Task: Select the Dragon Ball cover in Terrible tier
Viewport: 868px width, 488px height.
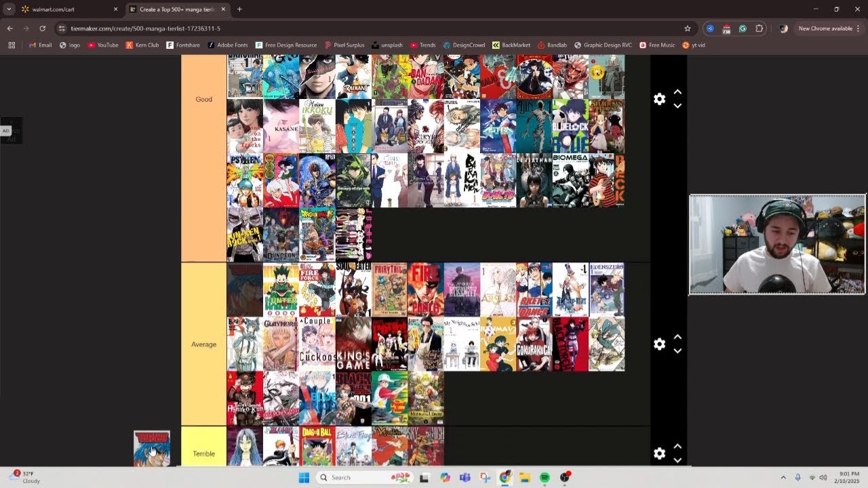Action: coord(317,447)
